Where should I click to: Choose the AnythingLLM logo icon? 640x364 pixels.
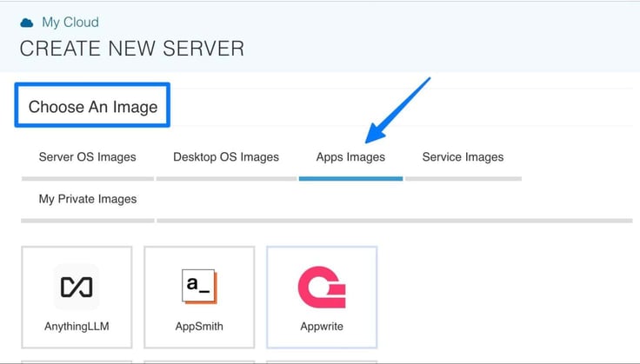[77, 287]
